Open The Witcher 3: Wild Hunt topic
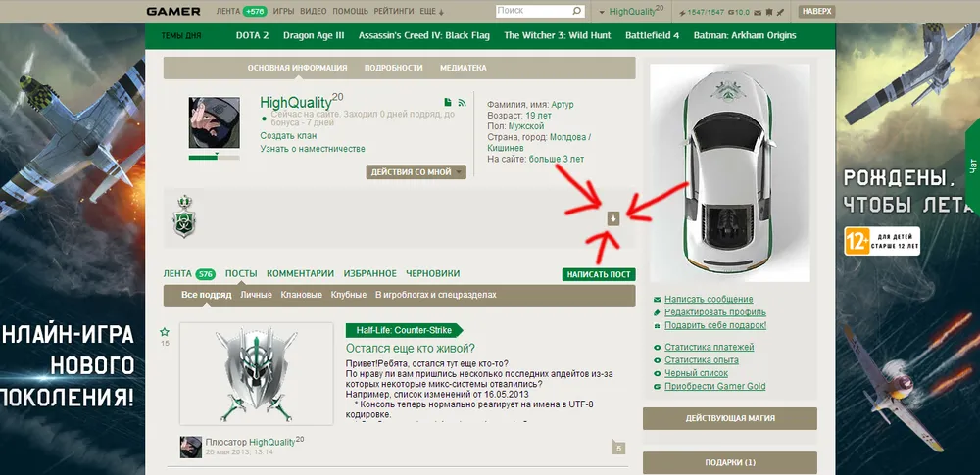 (x=558, y=35)
